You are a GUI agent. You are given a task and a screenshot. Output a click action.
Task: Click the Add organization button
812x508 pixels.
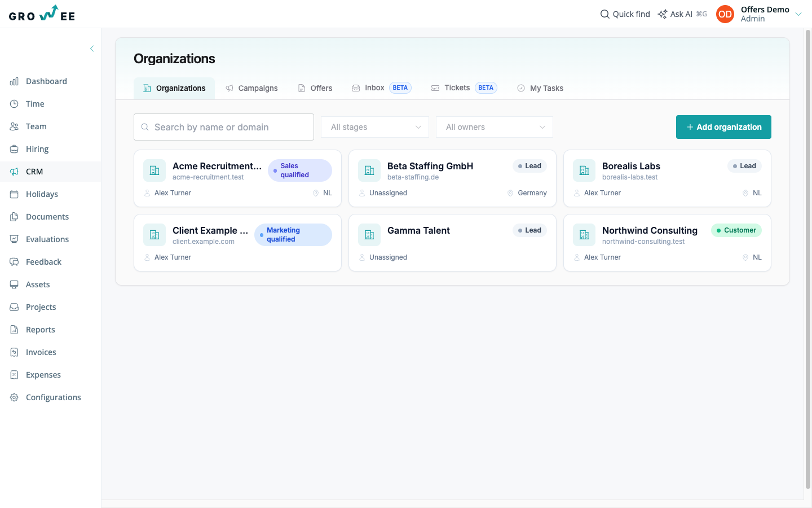(723, 127)
